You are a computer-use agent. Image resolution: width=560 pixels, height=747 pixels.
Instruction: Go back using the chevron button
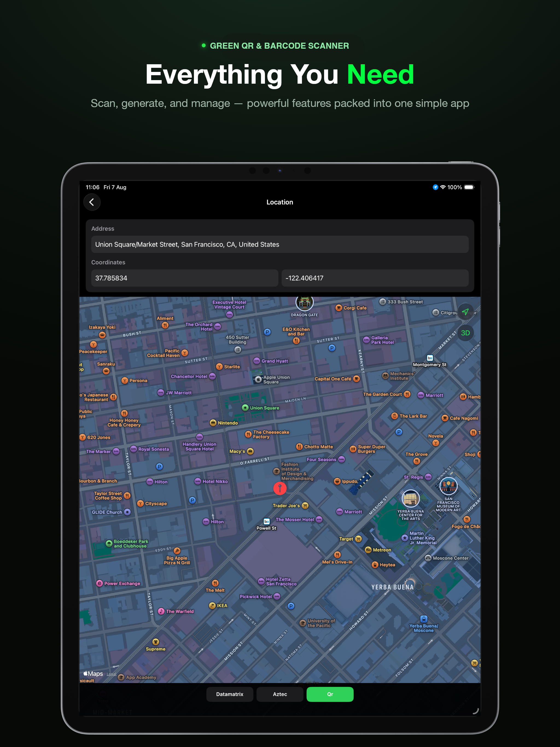[92, 202]
